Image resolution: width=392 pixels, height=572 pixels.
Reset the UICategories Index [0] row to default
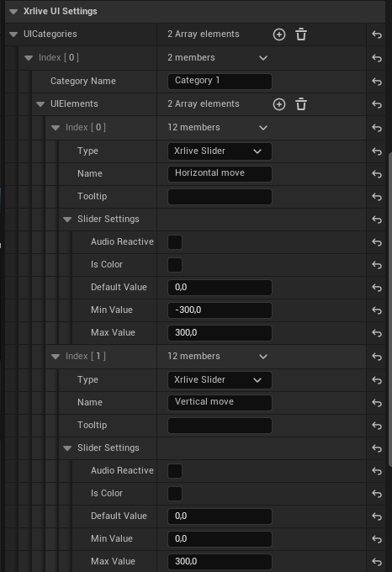tap(377, 58)
